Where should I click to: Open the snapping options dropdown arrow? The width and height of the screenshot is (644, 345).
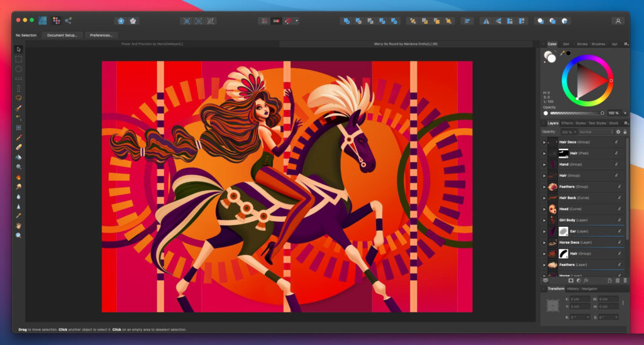[297, 21]
